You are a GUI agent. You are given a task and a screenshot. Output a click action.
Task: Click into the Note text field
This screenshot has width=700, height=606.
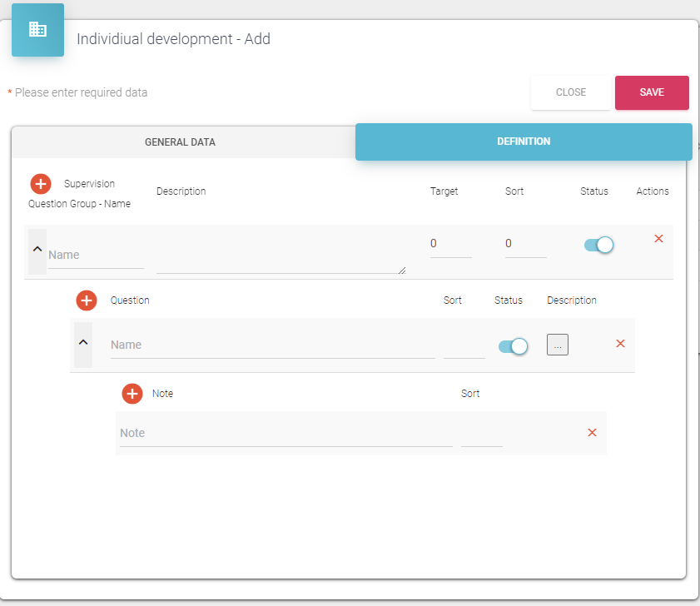[285, 434]
